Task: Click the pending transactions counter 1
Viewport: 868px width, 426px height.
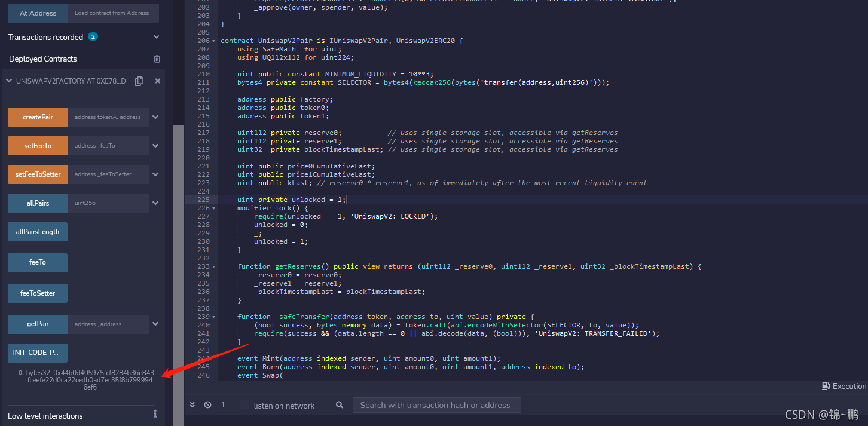Action: (x=223, y=405)
